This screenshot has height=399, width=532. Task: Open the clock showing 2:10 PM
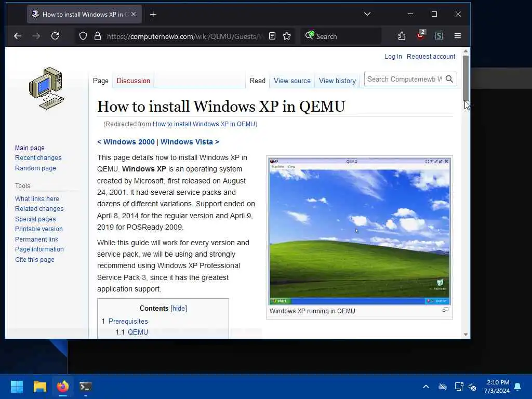coord(497,387)
